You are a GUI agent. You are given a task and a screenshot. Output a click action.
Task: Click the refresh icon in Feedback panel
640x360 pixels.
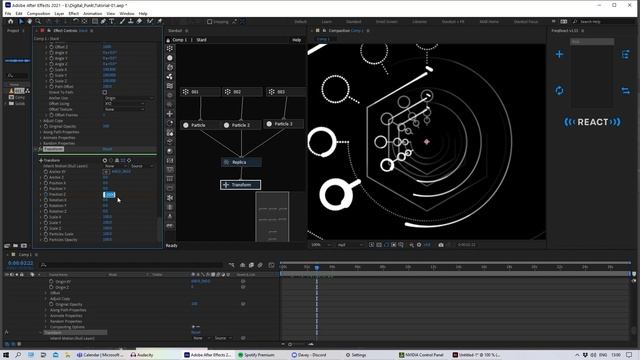pos(559,90)
